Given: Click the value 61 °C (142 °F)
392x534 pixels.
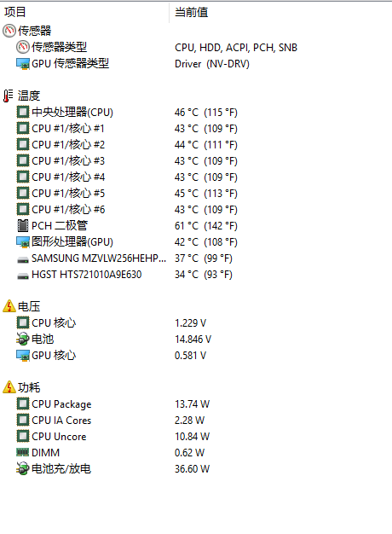Looking at the screenshot, I should pos(206,226).
